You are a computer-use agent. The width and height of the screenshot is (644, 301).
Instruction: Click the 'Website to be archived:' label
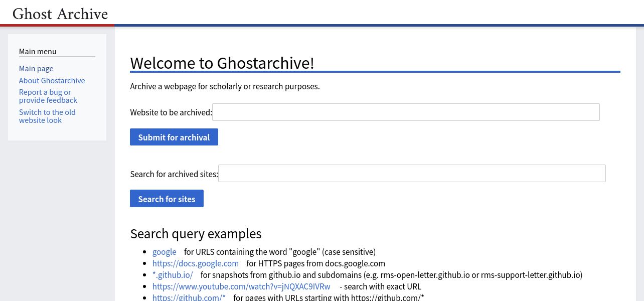click(171, 112)
